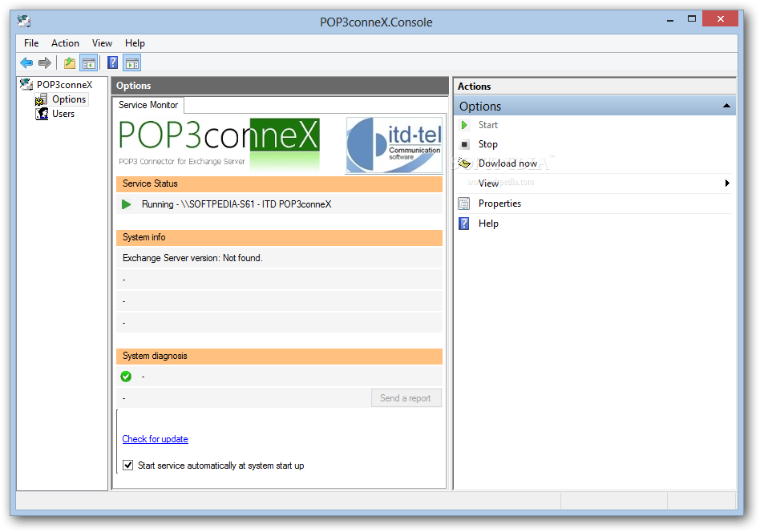Minimize the POP3conneX.Console window
760x532 pixels.
click(670, 21)
